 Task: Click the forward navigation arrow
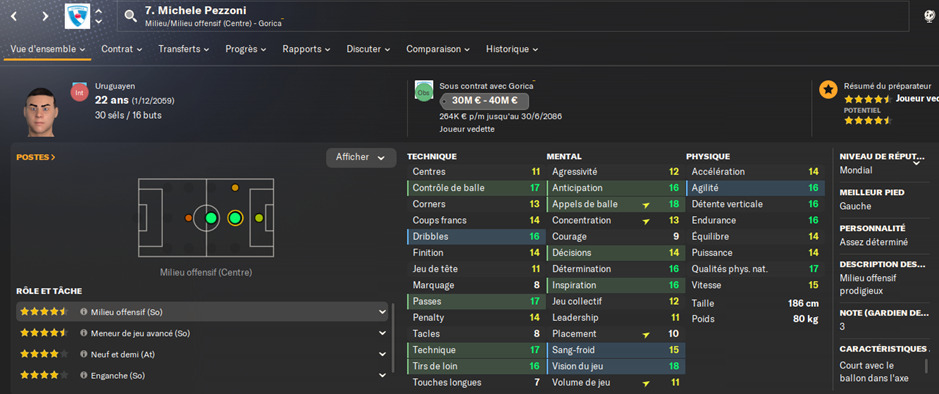click(x=45, y=16)
